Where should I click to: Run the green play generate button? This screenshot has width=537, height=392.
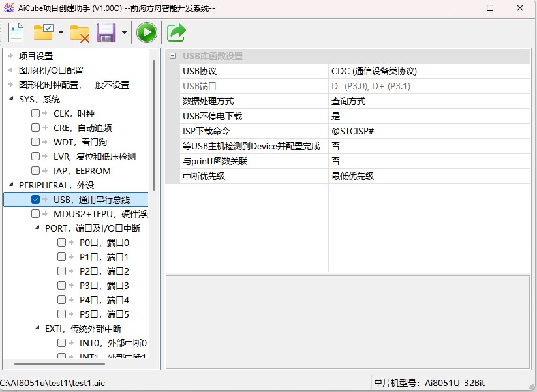(147, 33)
